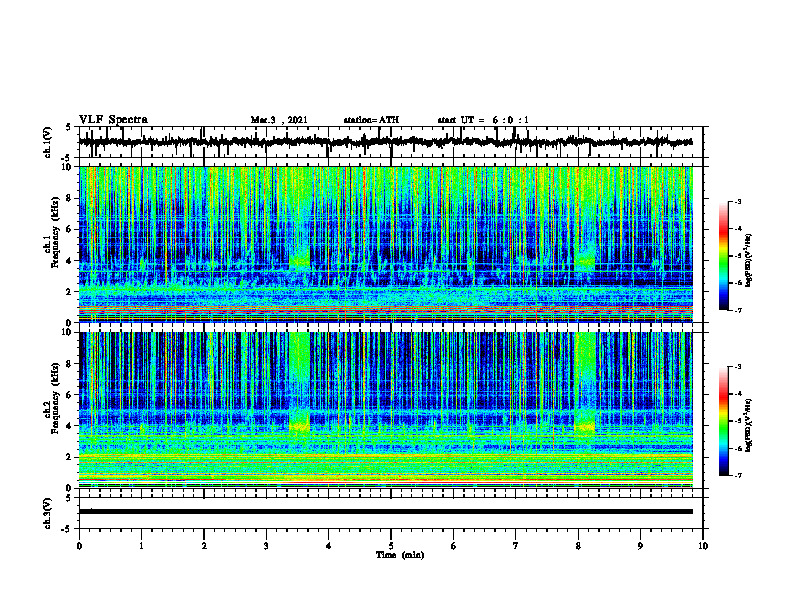Click the "Time (min)" axis label
Image resolution: width=792 pixels, height=612 pixels.
click(400, 555)
